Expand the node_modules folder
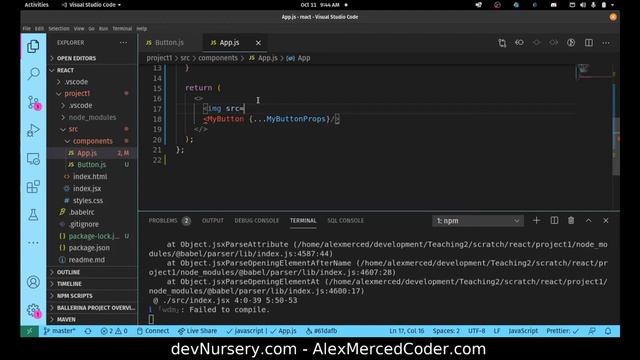Image resolution: width=640 pixels, height=360 pixels. tap(93, 117)
